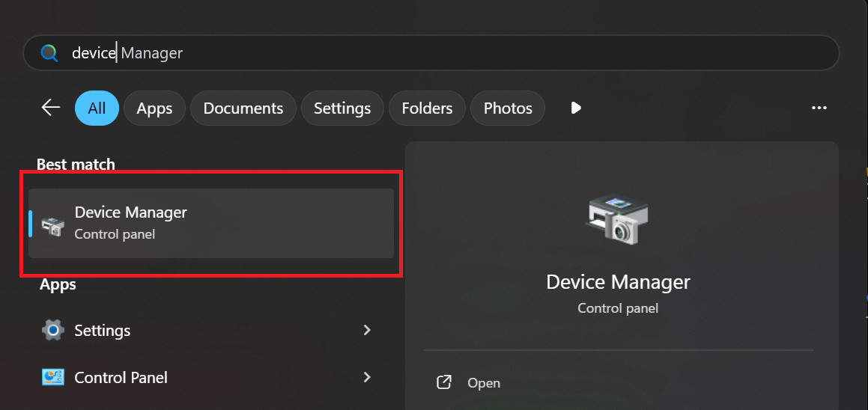
Task: Click the Settings gear icon under Apps
Action: 52,330
